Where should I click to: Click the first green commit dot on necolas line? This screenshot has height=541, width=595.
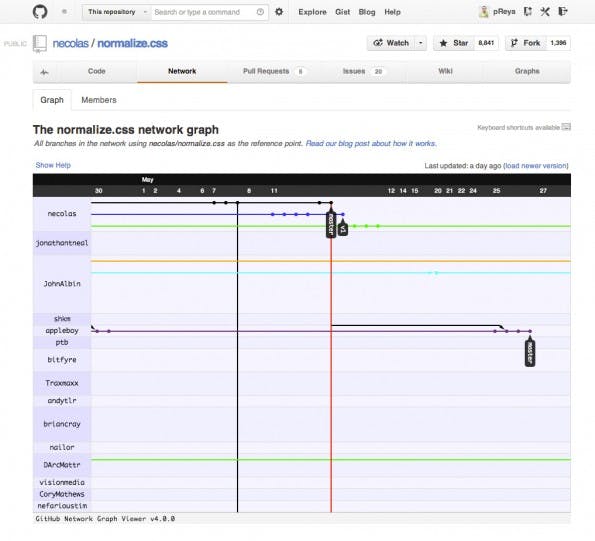click(354, 226)
